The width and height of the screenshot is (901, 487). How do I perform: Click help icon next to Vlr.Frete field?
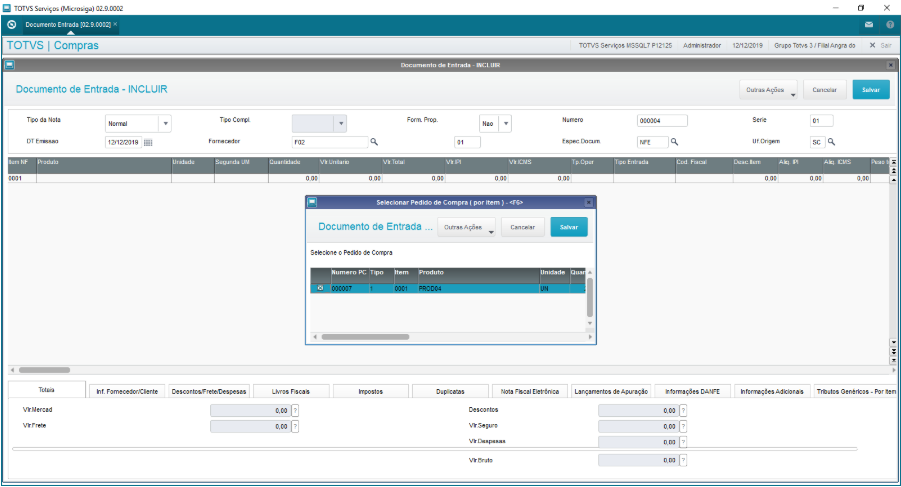click(295, 426)
